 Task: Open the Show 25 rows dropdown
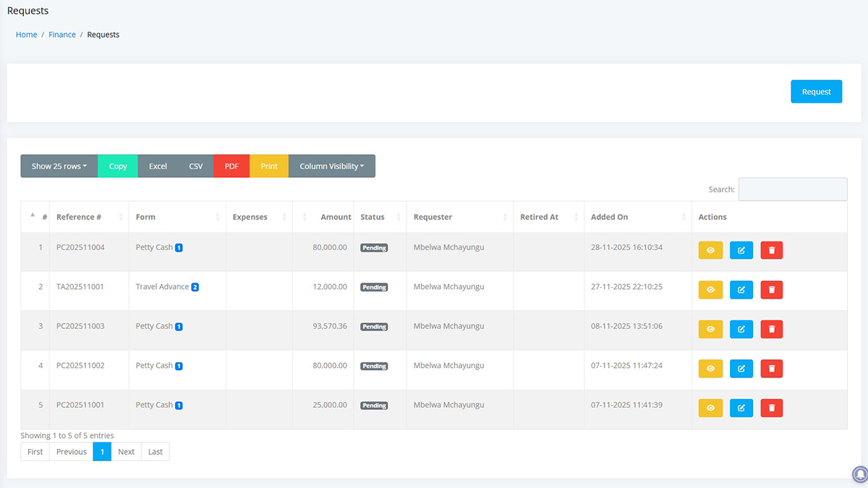(59, 166)
